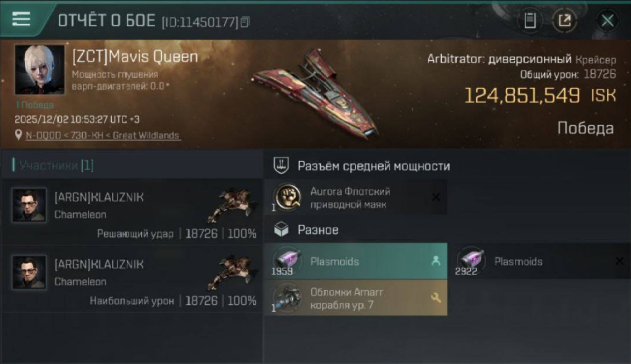Open the second KLAUZNIK portrait (Наибольший урон)
This screenshot has height=364, width=631.
point(29,272)
